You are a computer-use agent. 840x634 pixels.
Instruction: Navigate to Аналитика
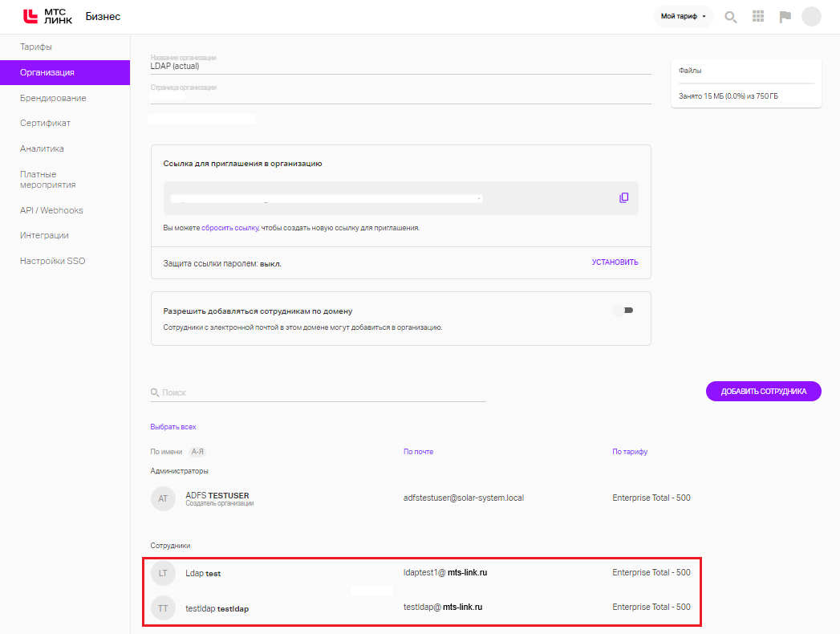pos(42,149)
